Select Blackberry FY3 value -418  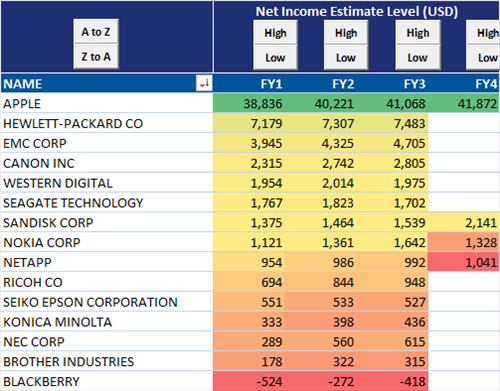pyautogui.click(x=392, y=381)
